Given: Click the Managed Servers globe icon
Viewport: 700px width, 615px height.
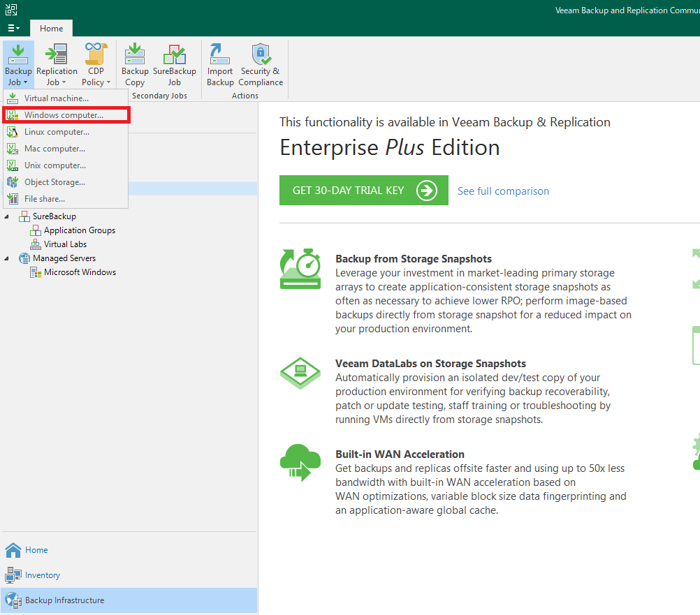Looking at the screenshot, I should pos(24,258).
